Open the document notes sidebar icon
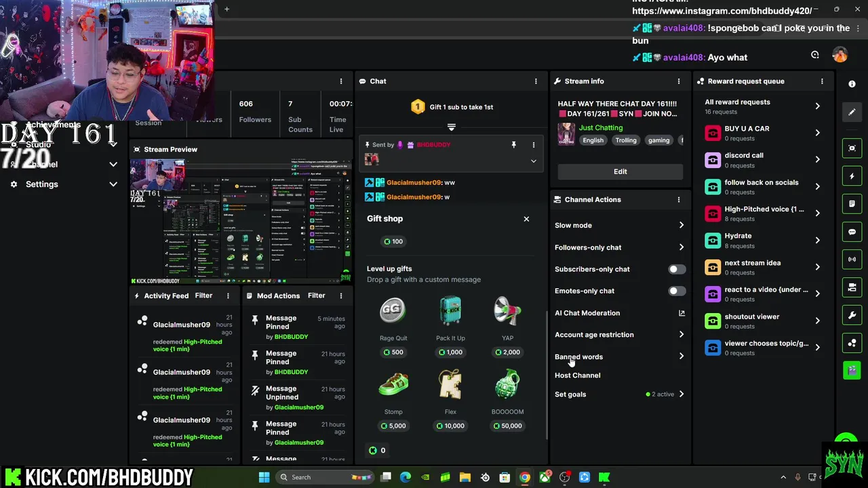868x488 pixels. [x=852, y=204]
